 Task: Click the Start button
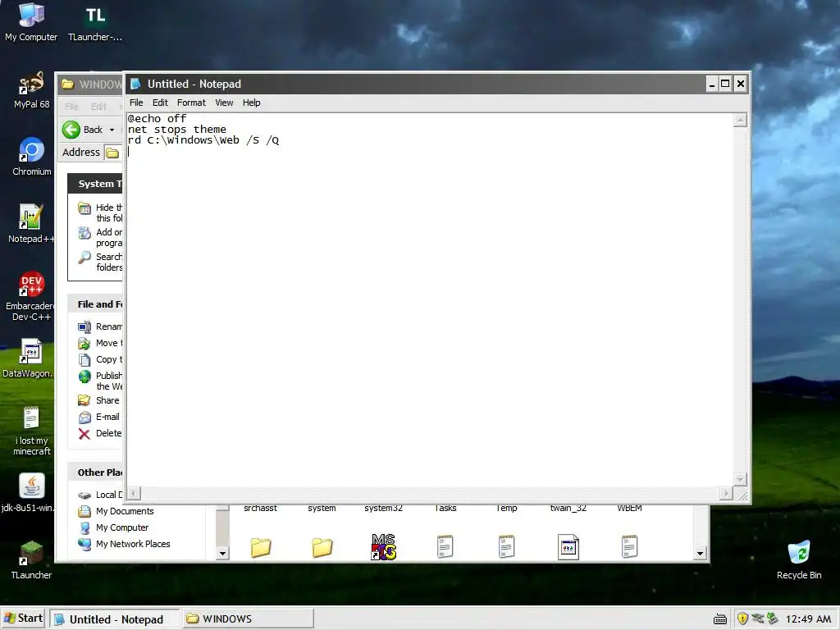coord(23,619)
